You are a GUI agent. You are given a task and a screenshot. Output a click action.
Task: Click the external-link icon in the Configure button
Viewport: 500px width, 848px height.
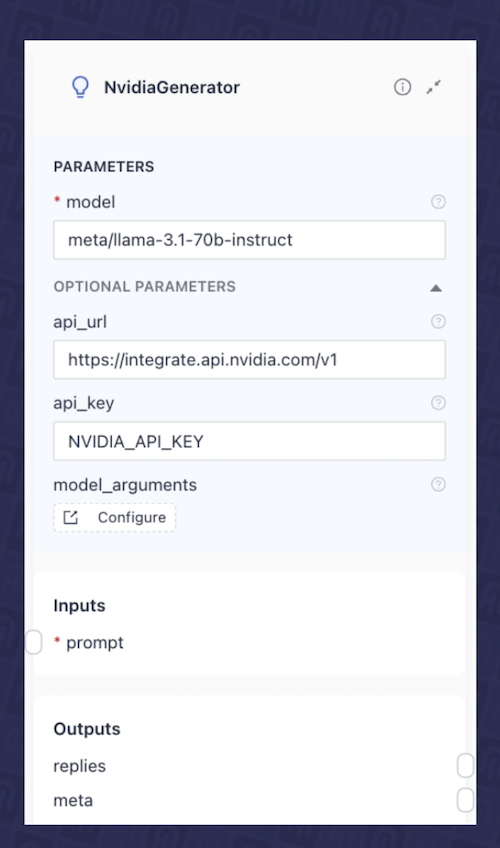71,518
